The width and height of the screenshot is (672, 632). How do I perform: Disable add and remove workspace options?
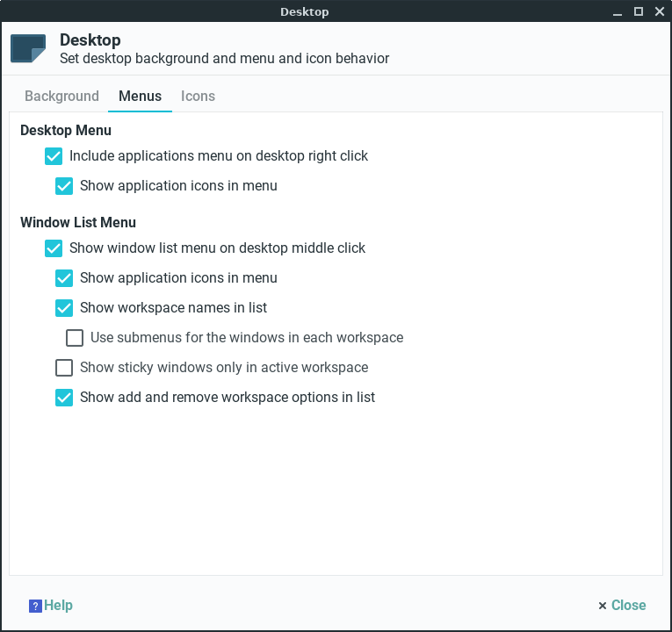[64, 398]
